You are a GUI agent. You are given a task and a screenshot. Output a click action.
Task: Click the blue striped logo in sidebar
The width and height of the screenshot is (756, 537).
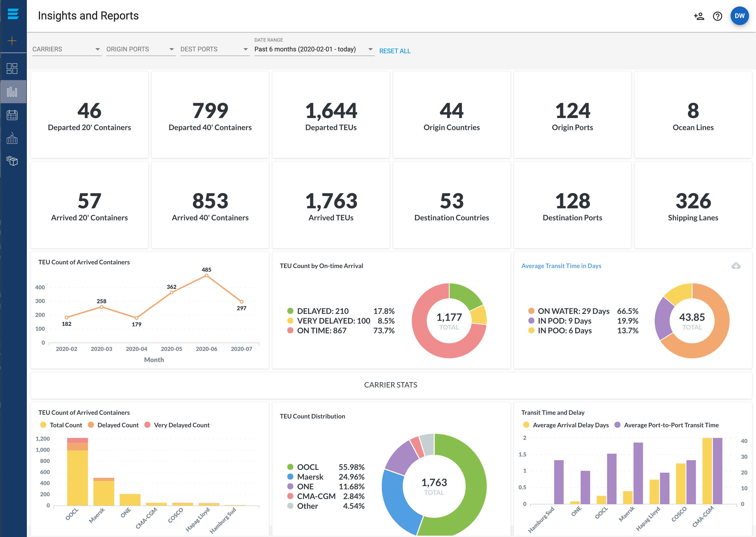pyautogui.click(x=13, y=14)
